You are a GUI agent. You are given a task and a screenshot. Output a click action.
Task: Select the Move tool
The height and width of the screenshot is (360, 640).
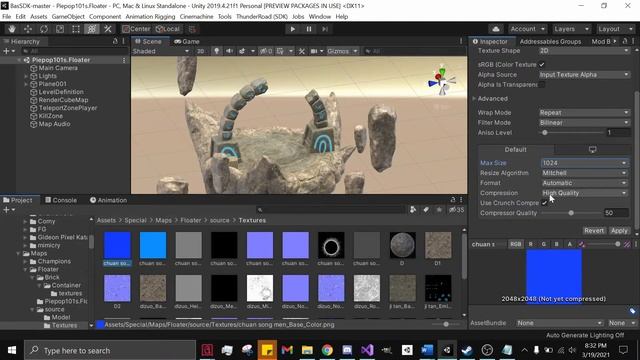point(28,29)
